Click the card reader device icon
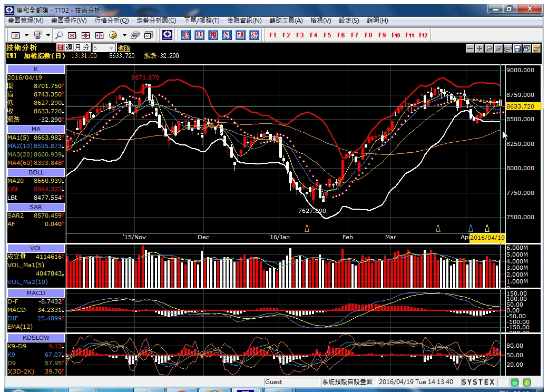Screen dimensions: 548x392 [x=135, y=35]
